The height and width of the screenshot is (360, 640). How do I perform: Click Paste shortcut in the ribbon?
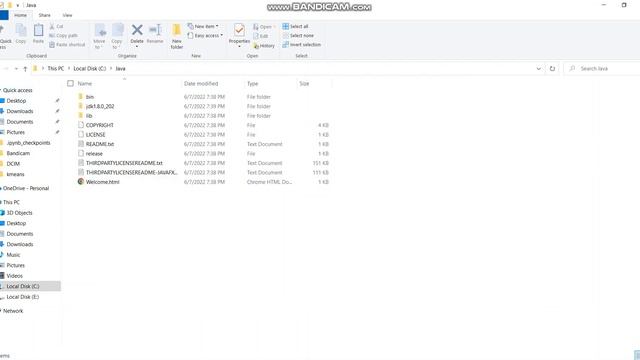[67, 44]
